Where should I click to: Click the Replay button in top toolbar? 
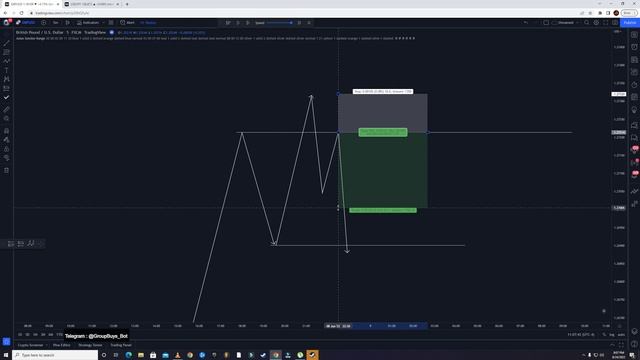[x=148, y=23]
